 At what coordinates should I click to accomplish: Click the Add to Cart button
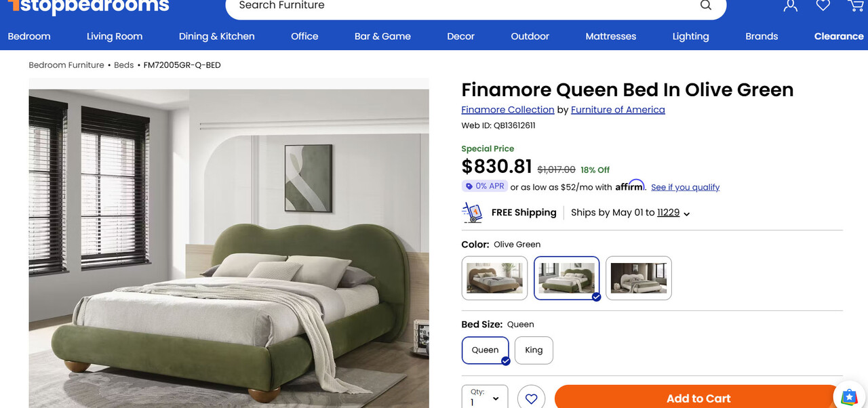pos(698,399)
